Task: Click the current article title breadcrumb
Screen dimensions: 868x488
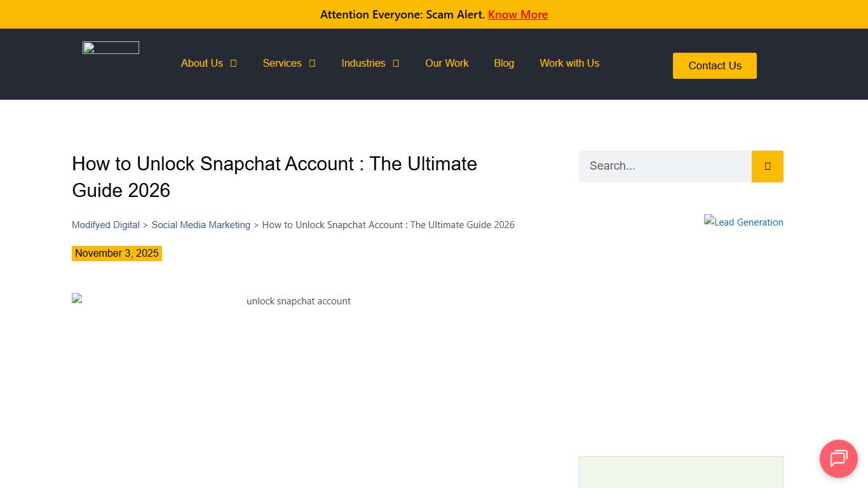Action: tap(388, 224)
